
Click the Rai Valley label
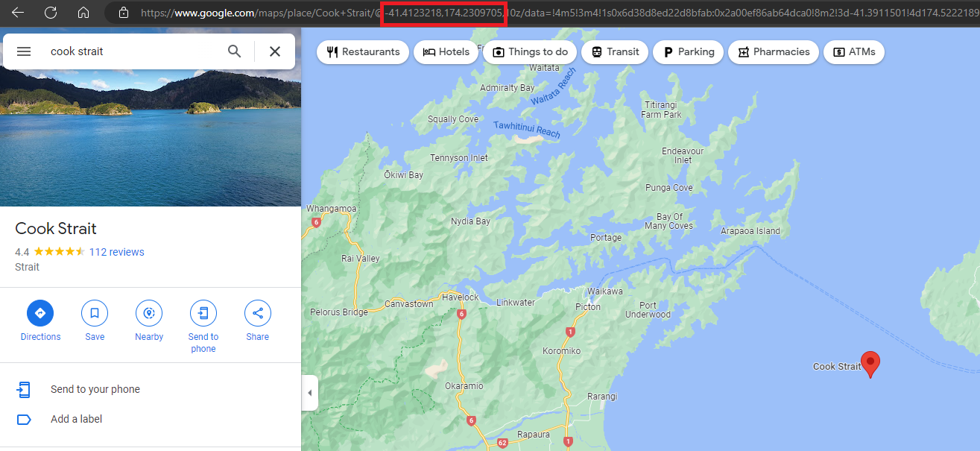(x=360, y=259)
